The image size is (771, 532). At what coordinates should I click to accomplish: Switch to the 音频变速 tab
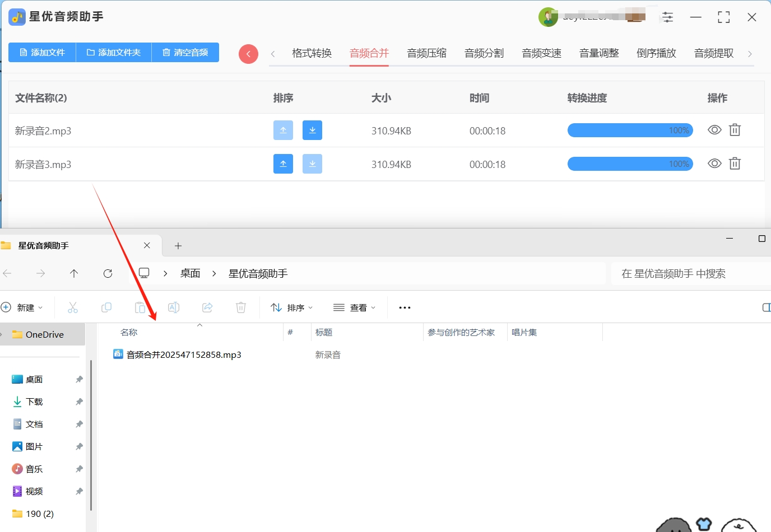(x=542, y=53)
